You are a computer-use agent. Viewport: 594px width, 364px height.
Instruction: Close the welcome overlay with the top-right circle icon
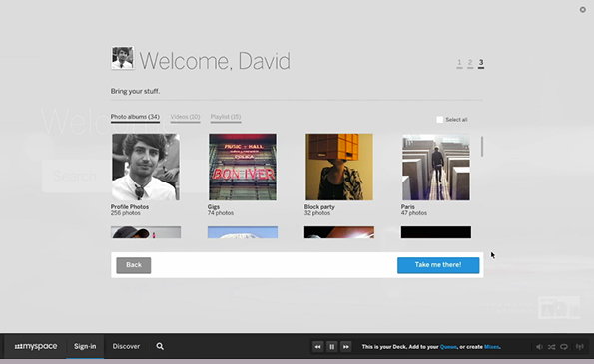point(583,9)
